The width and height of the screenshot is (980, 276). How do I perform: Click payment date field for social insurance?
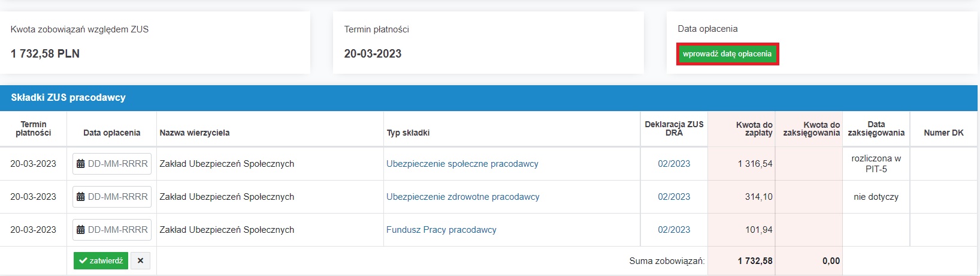tap(112, 164)
